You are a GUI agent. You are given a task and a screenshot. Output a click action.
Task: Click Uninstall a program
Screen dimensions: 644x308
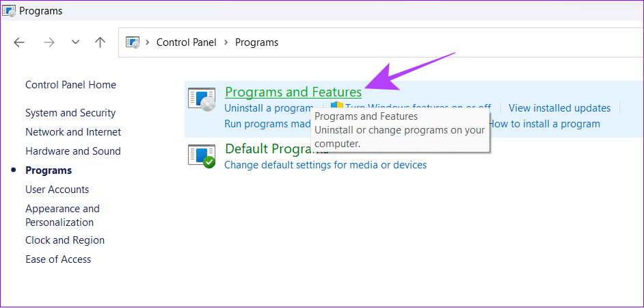pyautogui.click(x=269, y=108)
